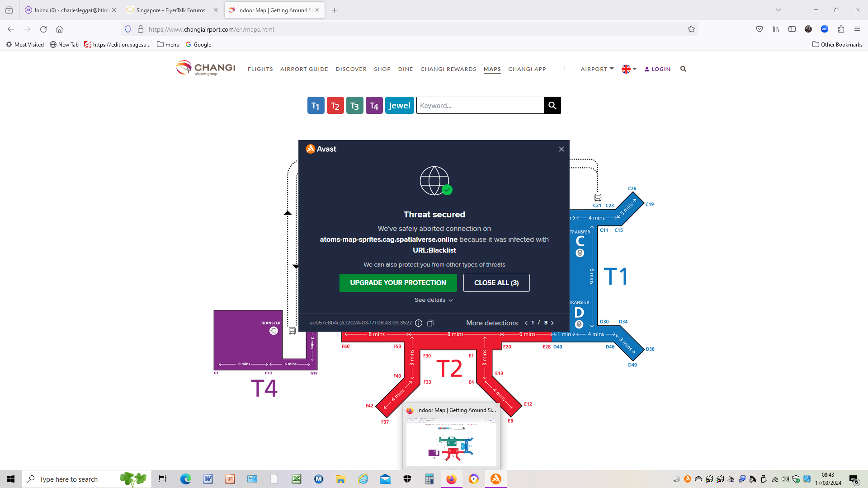Close the Avast threat popup
868x488 pixels.
point(561,149)
